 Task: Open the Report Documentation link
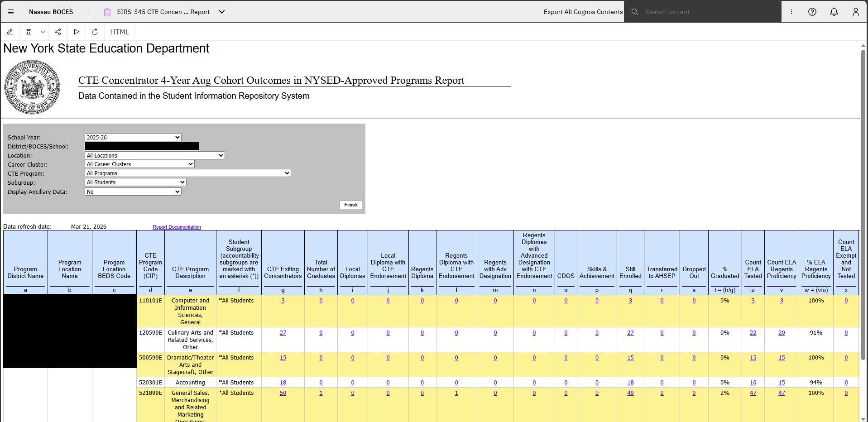click(177, 227)
